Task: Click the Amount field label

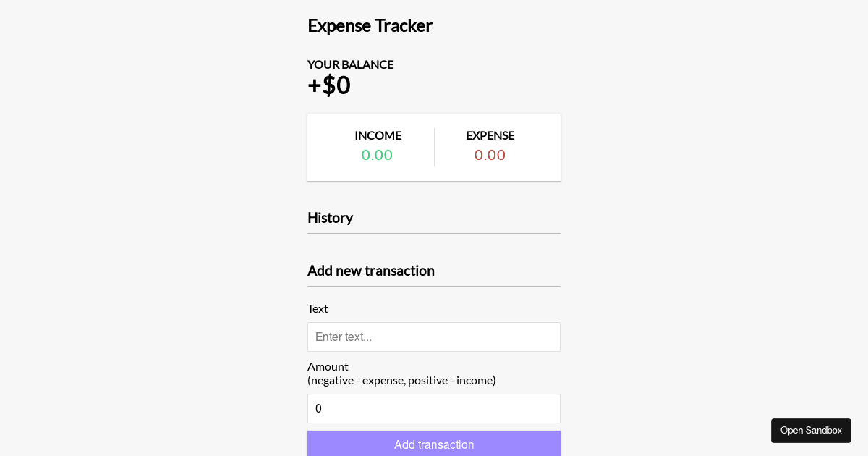Action: 328,366
